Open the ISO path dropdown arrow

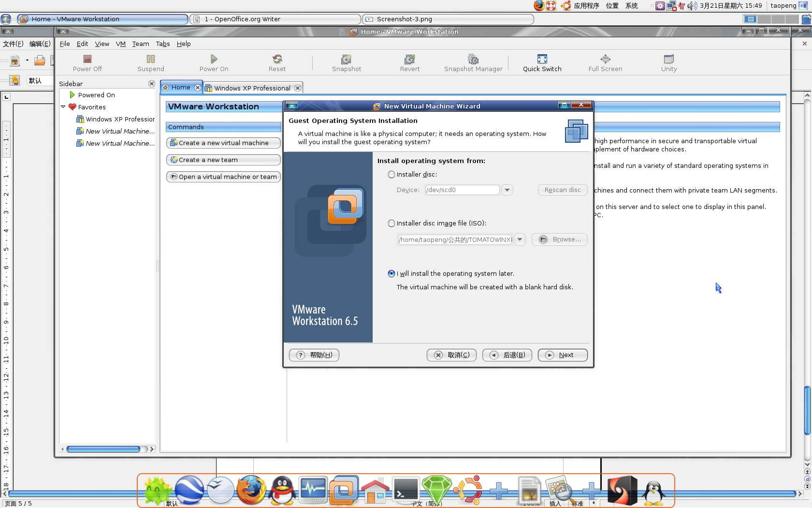(520, 239)
